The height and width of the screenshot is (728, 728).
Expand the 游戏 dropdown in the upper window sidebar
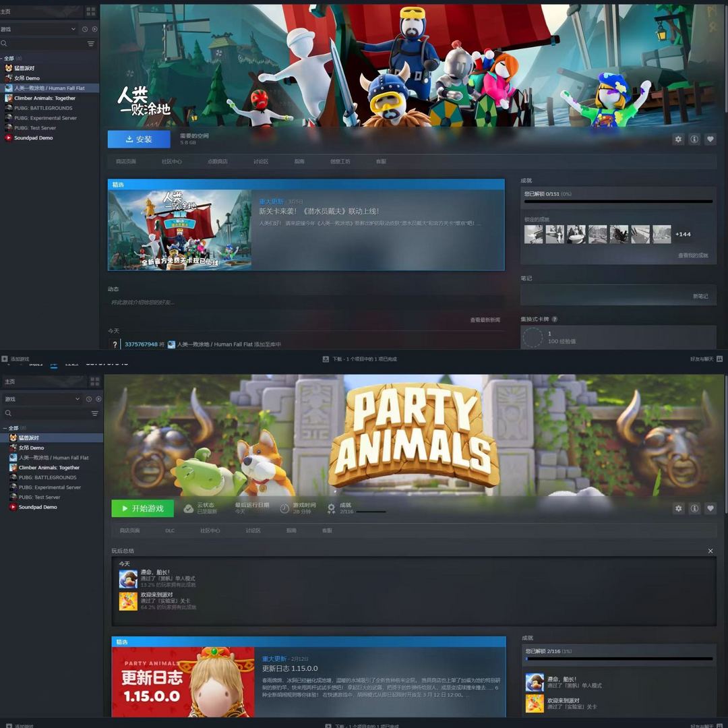73,30
